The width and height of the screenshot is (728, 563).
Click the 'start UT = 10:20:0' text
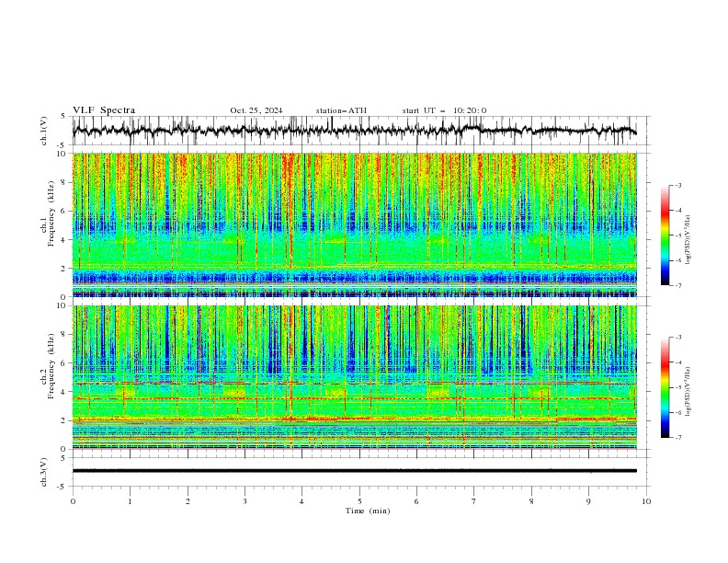pos(444,110)
